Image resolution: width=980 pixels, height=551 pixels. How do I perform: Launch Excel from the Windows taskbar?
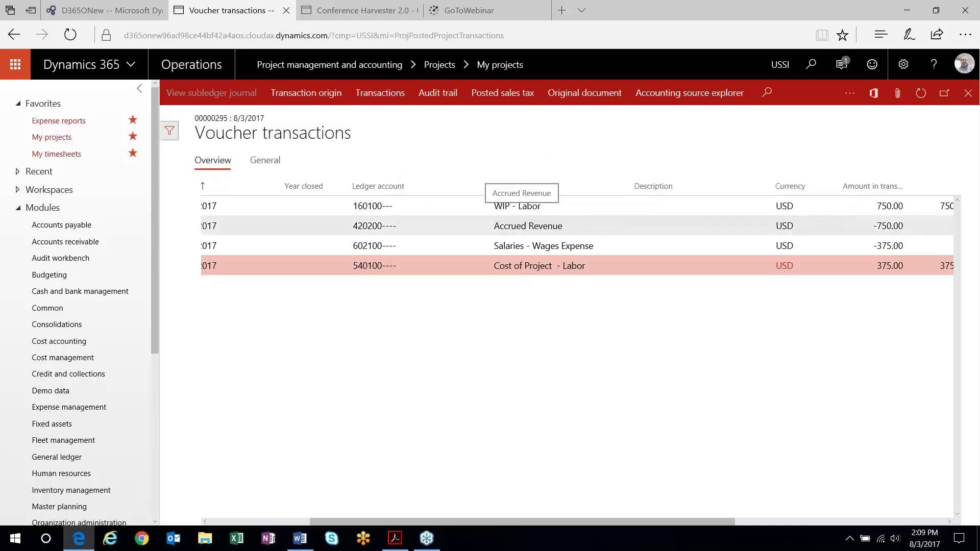point(236,538)
